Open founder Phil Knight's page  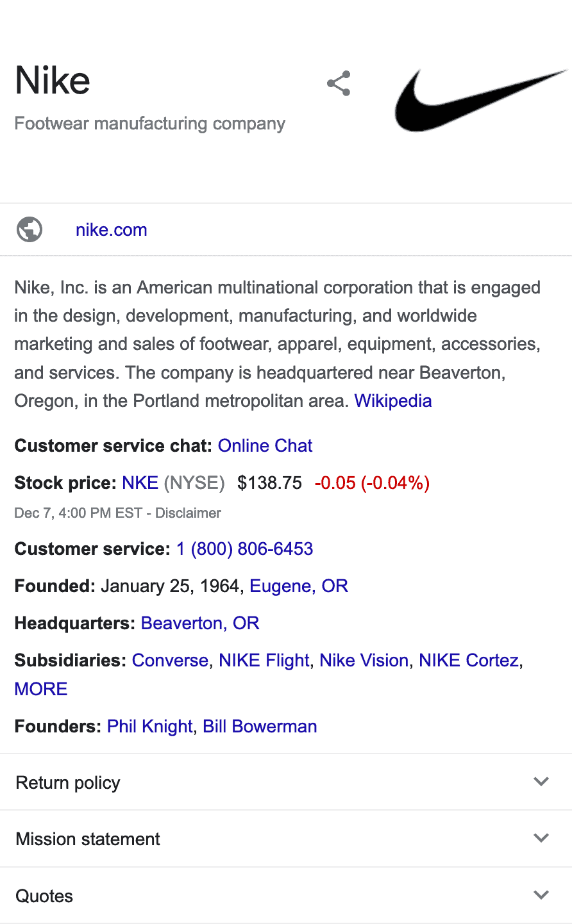[x=149, y=726]
